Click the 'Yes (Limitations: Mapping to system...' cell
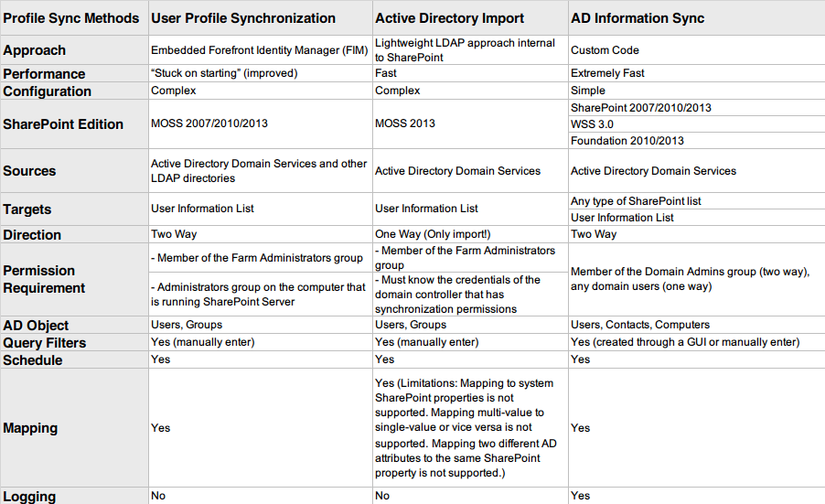825x504 pixels. pos(470,428)
